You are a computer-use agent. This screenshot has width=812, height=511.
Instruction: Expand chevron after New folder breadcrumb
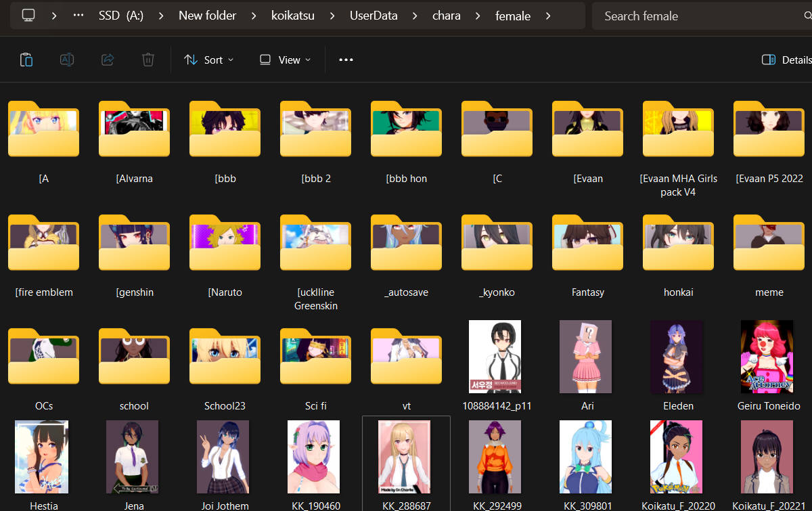click(x=252, y=15)
